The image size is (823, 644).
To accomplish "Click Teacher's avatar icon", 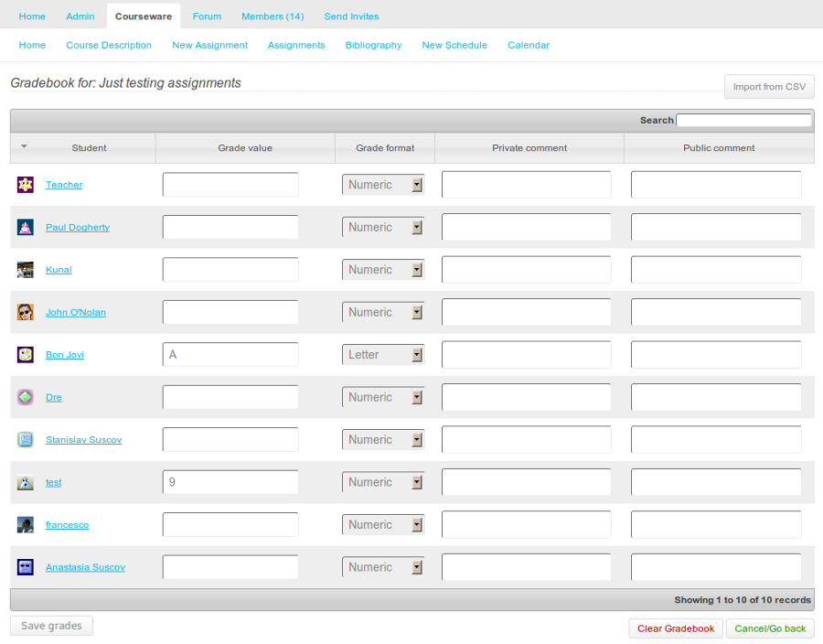I will click(26, 185).
